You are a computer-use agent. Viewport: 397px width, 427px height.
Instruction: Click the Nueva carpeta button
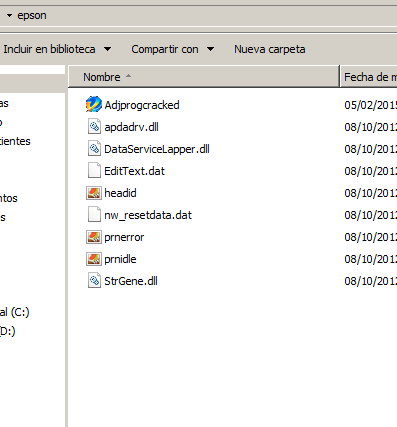point(270,49)
